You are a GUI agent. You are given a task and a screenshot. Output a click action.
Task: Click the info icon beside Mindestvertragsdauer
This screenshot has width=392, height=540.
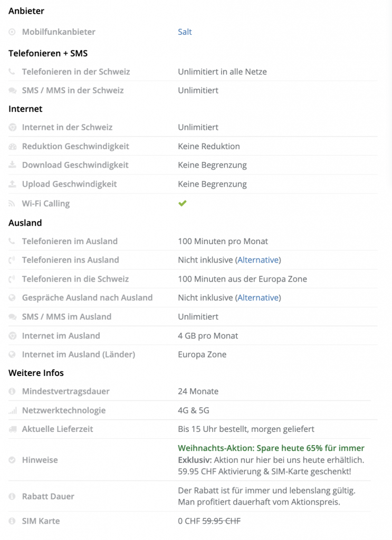tap(12, 392)
